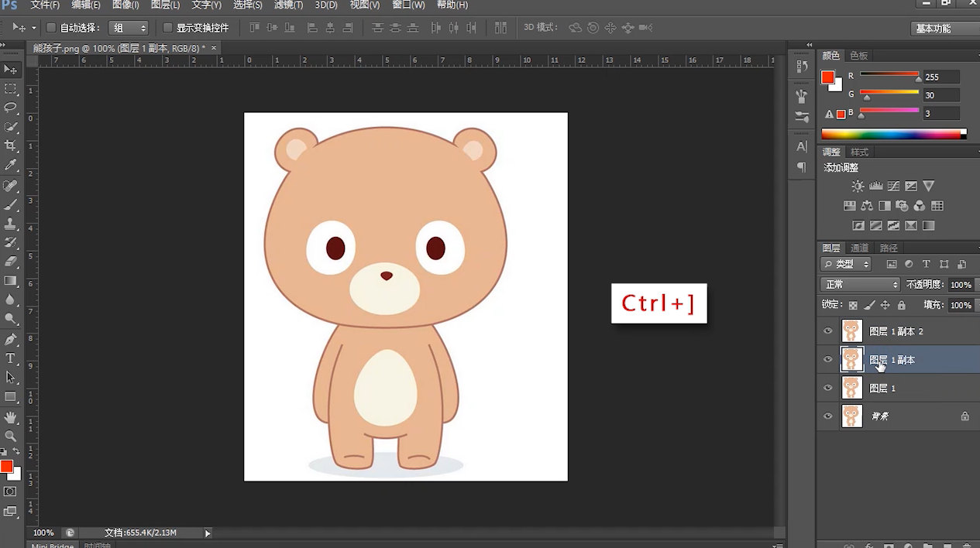980x548 pixels.
Task: Click lock transparent pixels icon
Action: tap(853, 305)
